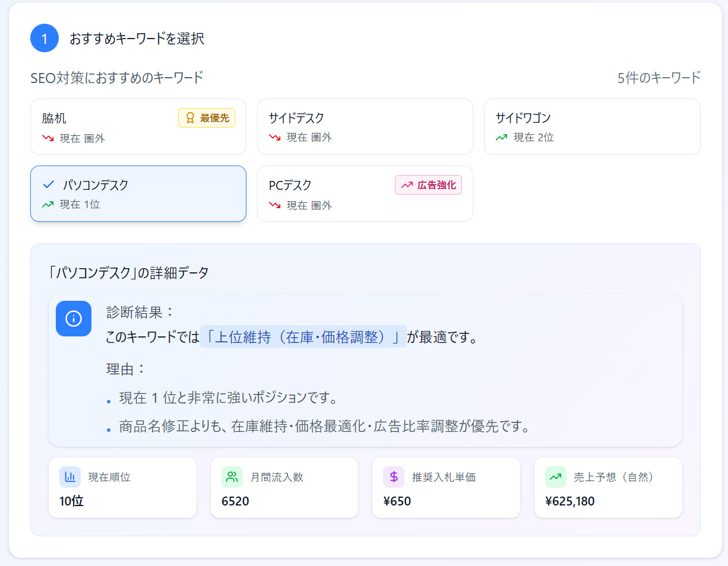The image size is (728, 566).
Task: Click the highlighted 上位維持 strategy text
Action: (303, 336)
